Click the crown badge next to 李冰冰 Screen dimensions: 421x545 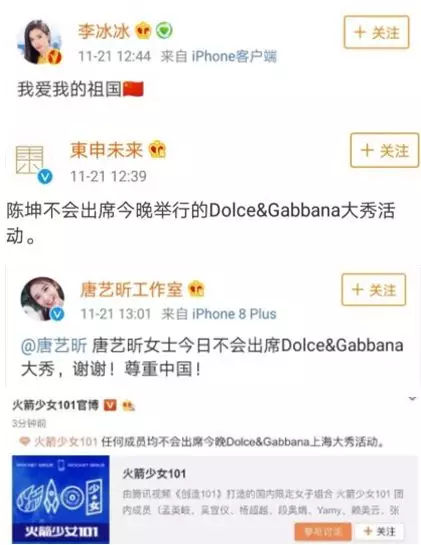pyautogui.click(x=143, y=31)
